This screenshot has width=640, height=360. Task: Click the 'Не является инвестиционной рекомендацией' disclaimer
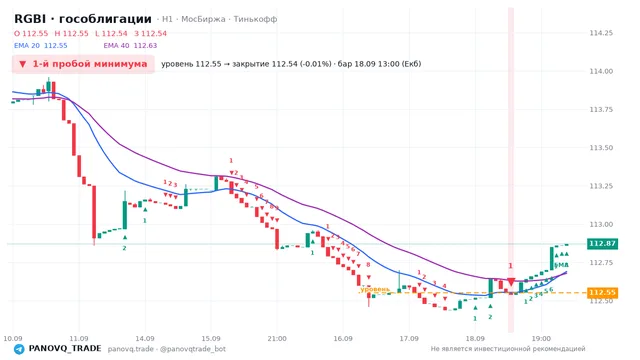pos(508,349)
